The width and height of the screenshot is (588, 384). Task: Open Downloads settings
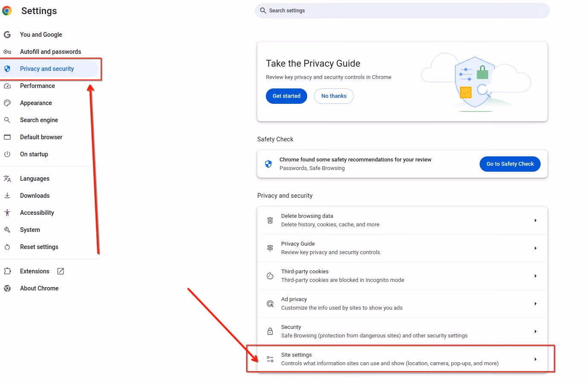[35, 196]
